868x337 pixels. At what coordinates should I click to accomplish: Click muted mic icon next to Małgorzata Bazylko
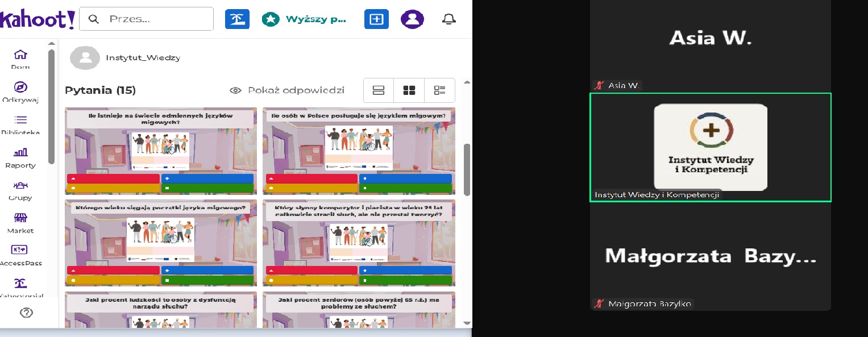click(599, 303)
